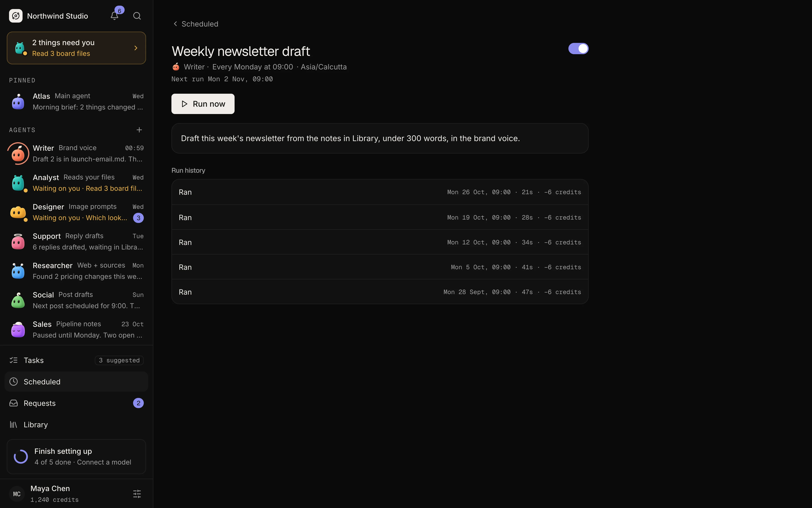Click the 'Morning brief: 2 things changed' preview
This screenshot has height=508, width=812.
click(88, 107)
